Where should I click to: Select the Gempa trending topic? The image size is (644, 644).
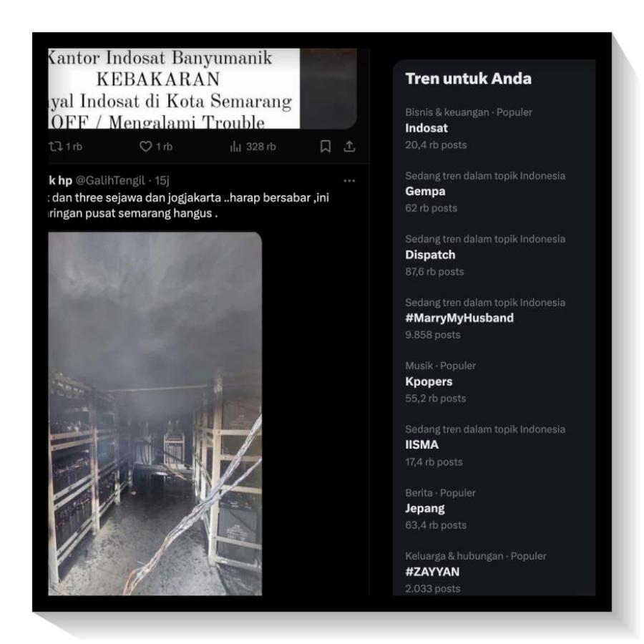[x=494, y=191]
